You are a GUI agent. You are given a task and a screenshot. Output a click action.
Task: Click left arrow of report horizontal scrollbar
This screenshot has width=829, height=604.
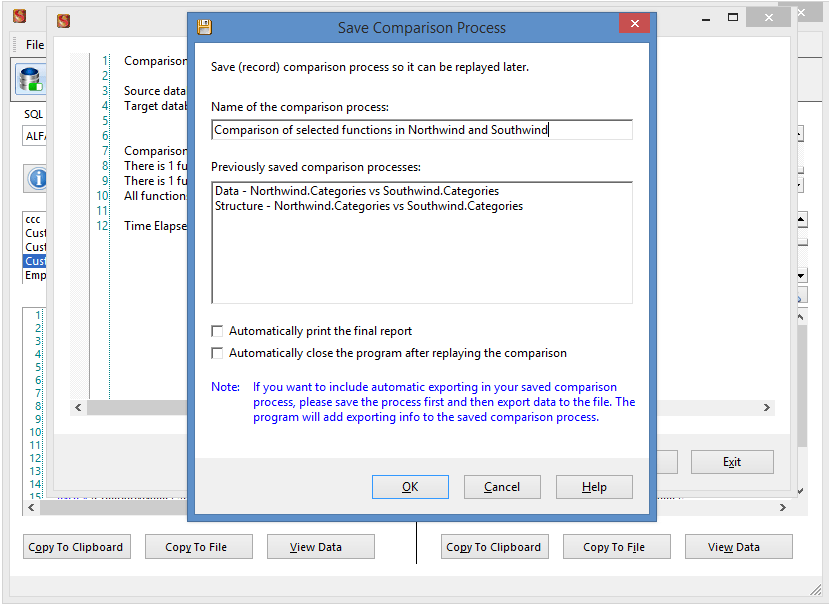[78, 407]
